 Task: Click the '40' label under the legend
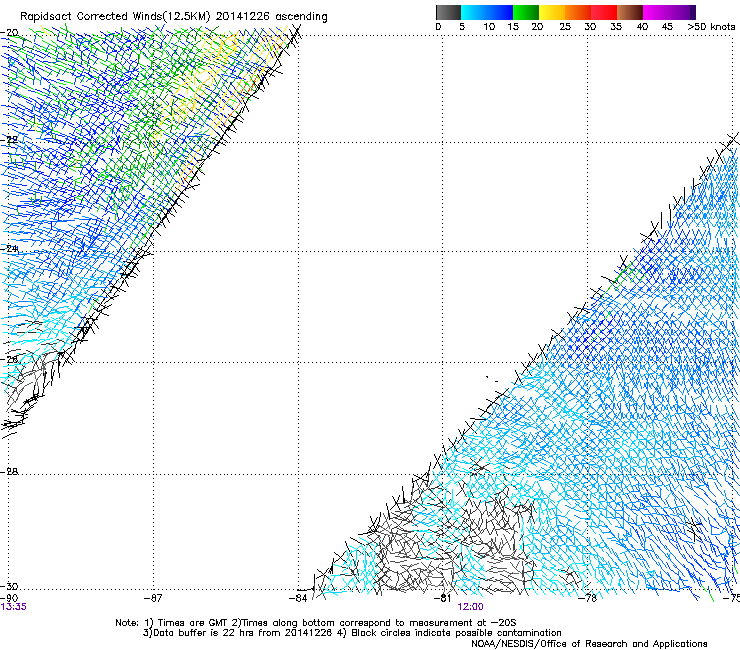click(x=642, y=27)
